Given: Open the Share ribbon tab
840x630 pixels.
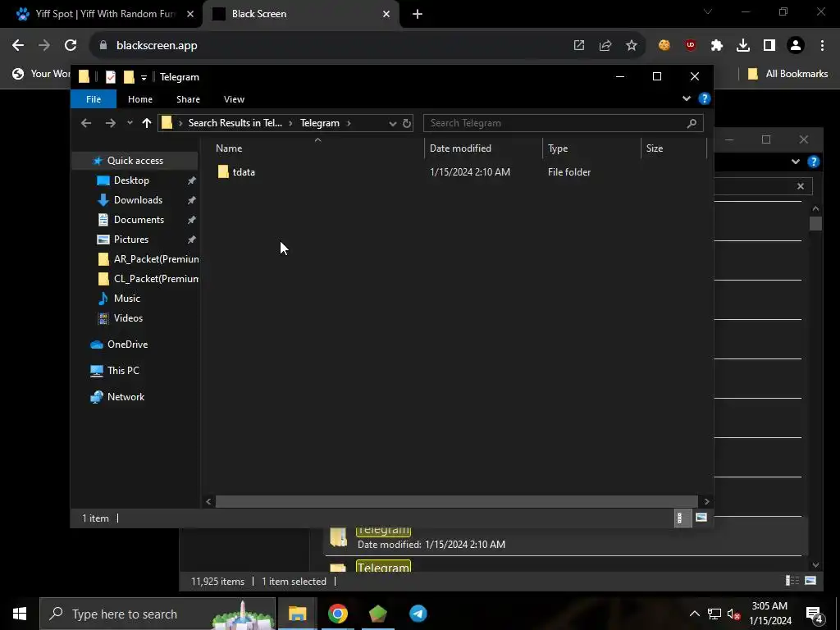Looking at the screenshot, I should tap(188, 99).
